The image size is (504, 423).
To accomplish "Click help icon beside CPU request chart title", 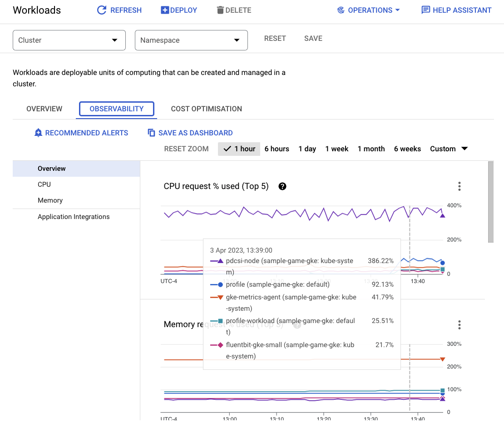I will coord(282,186).
